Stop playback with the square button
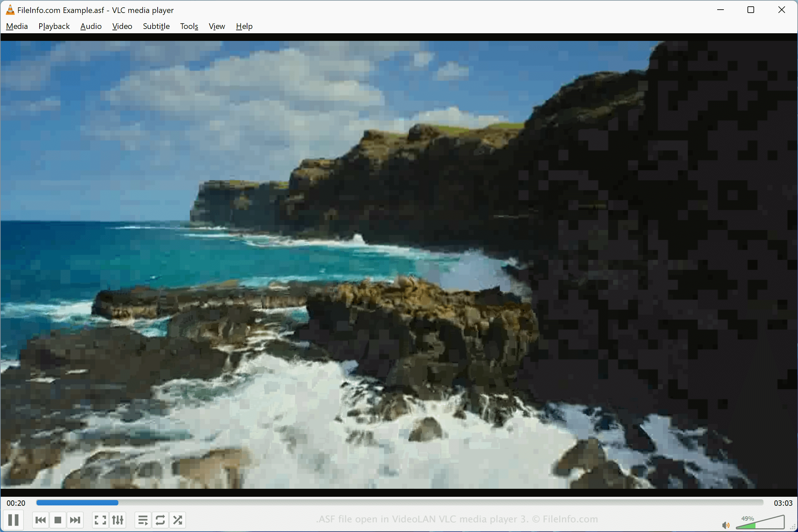This screenshot has height=532, width=798. (58, 519)
